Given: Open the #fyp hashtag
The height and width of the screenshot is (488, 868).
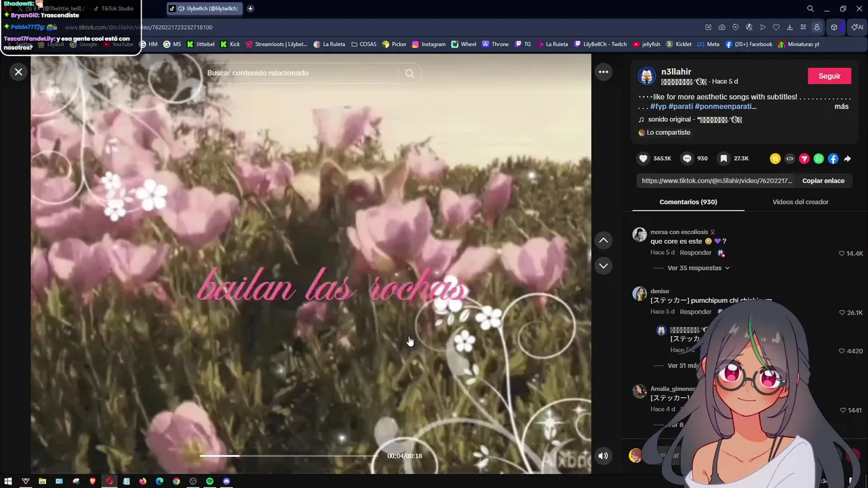Looking at the screenshot, I should point(658,106).
